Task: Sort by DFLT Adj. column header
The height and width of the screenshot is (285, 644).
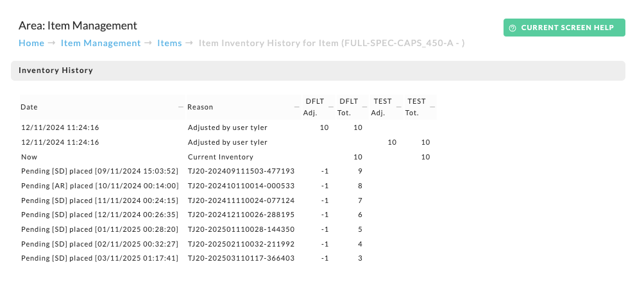Action: pos(314,107)
